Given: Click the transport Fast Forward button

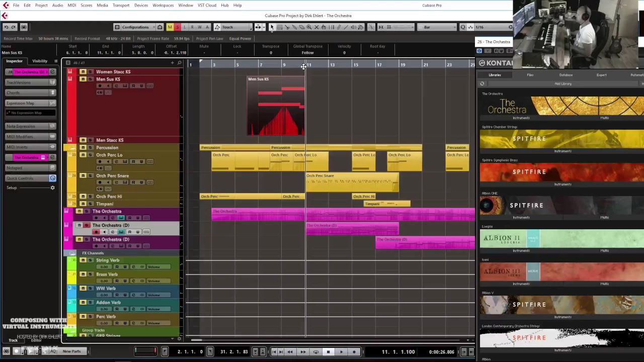Looking at the screenshot, I should [x=303, y=352].
